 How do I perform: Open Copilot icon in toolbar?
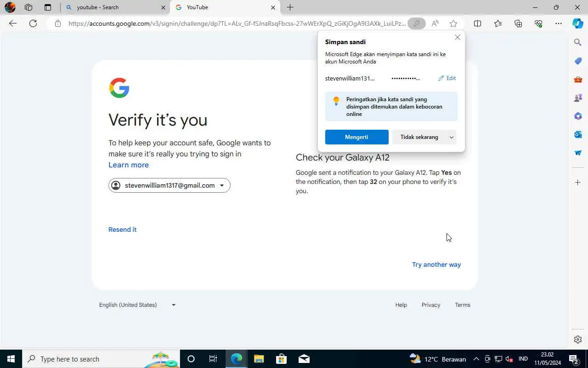pos(578,23)
